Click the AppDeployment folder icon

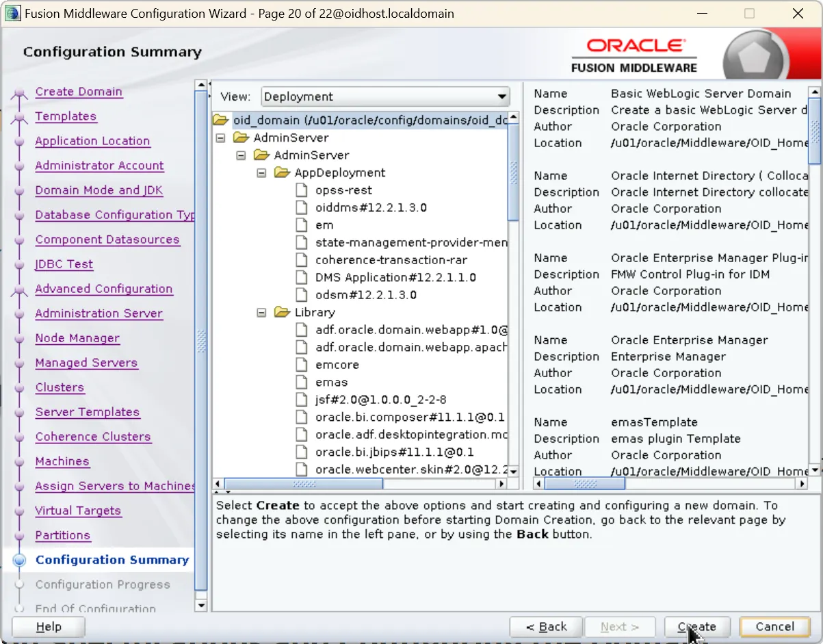pyautogui.click(x=282, y=173)
